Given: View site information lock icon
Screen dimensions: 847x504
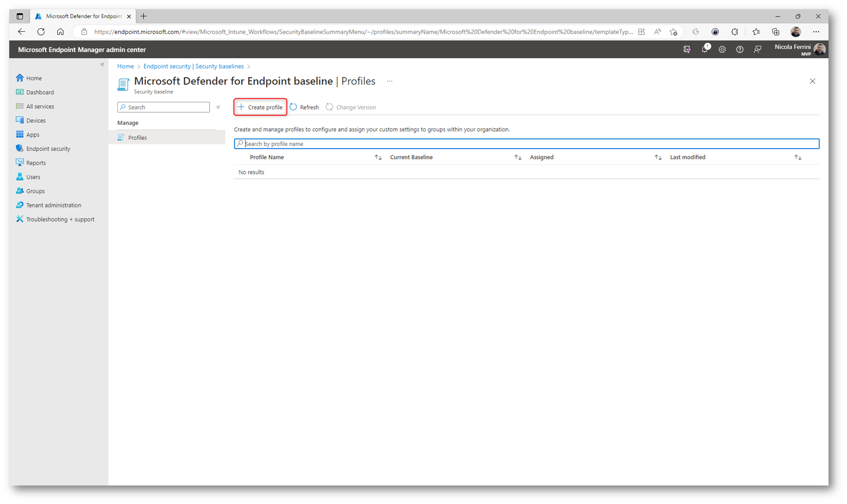Looking at the screenshot, I should pos(84,32).
